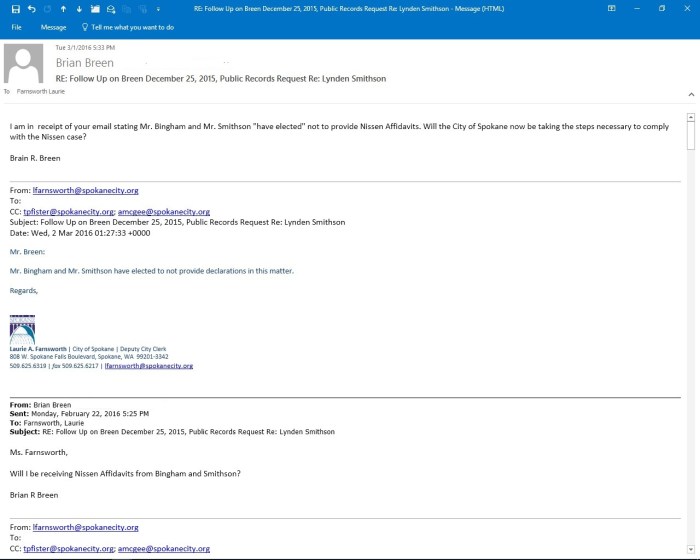Open the Message ribbon tab
700x560 pixels.
53,27
